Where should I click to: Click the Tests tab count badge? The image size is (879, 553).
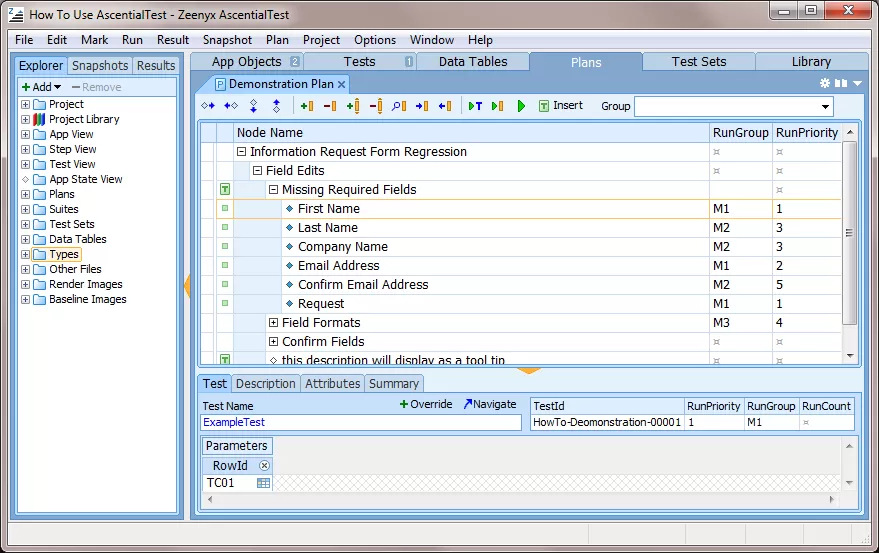pos(409,62)
